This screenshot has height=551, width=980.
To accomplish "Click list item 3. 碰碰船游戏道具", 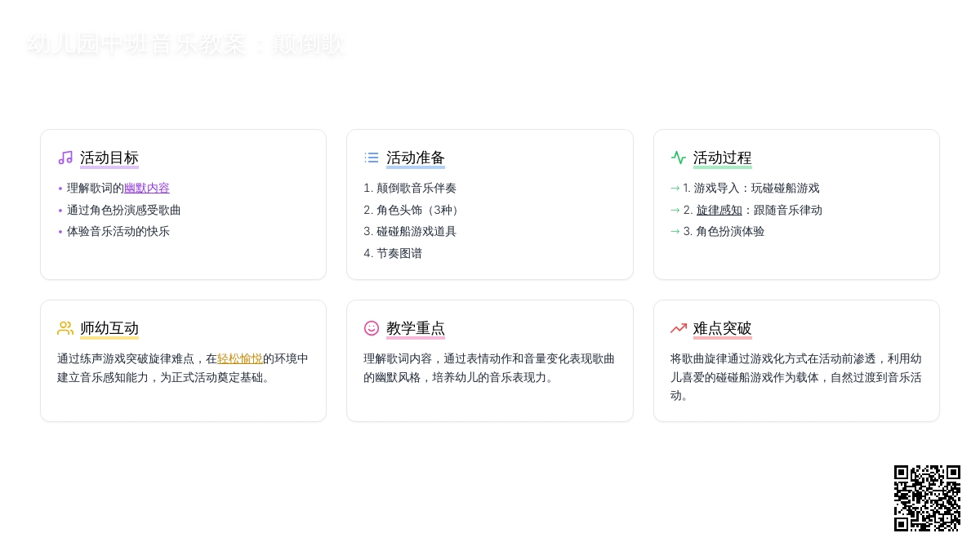I will coord(410,231).
